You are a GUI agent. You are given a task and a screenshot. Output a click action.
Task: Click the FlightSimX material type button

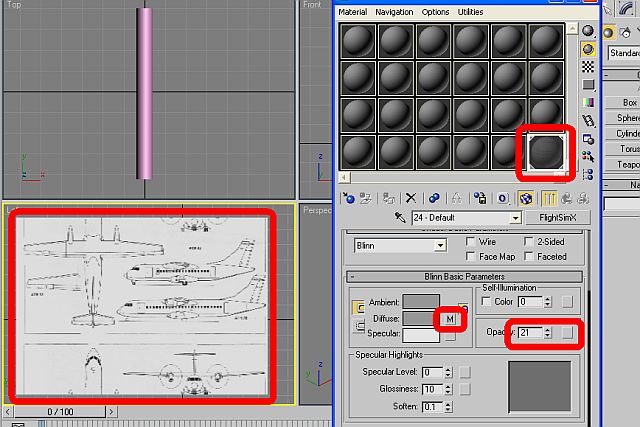[558, 218]
